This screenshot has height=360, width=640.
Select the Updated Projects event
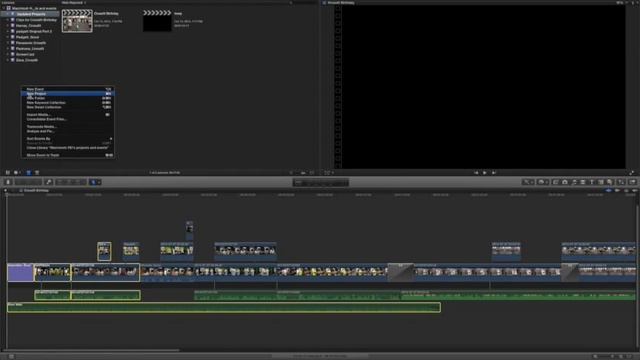(31, 14)
